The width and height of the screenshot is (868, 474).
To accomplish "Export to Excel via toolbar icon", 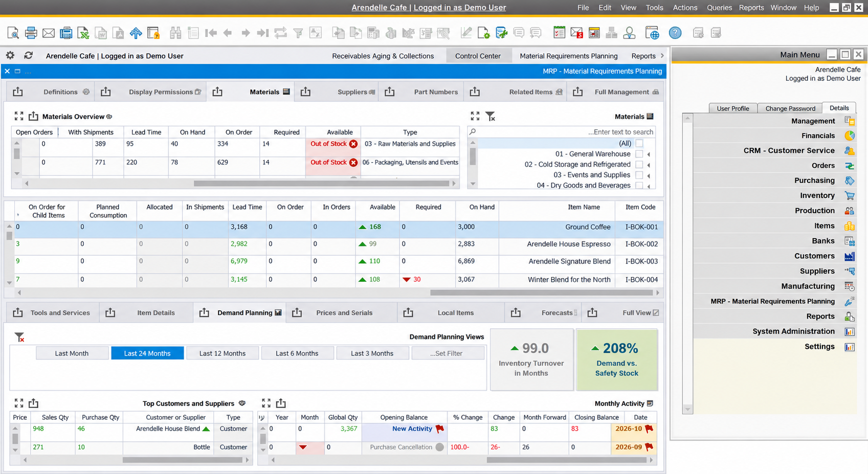I will (83, 33).
